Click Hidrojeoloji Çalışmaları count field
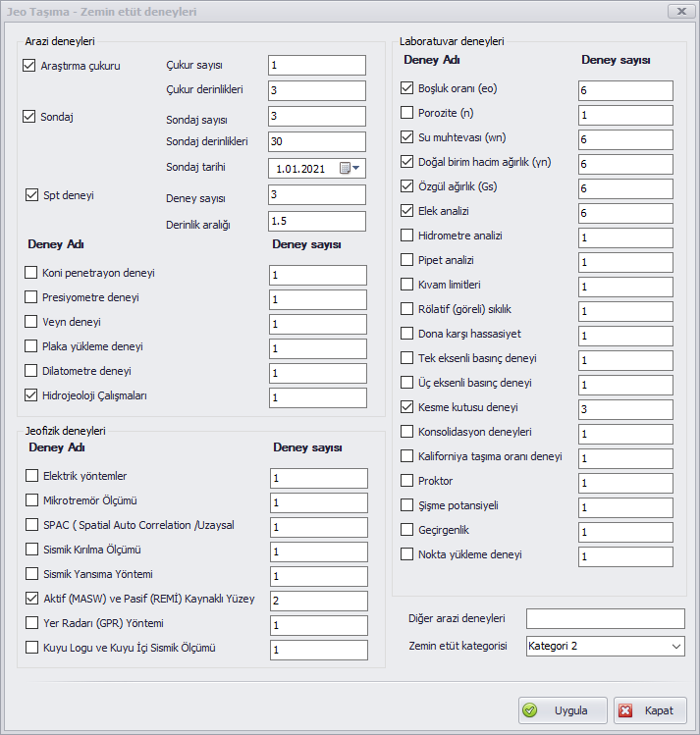 318,397
